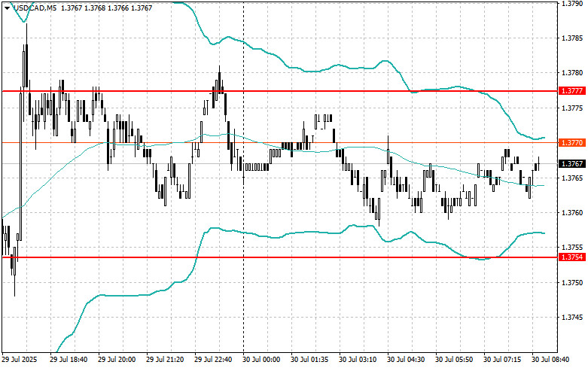
Task: Click the 29 Jul 2025 date label
Action: point(20,360)
